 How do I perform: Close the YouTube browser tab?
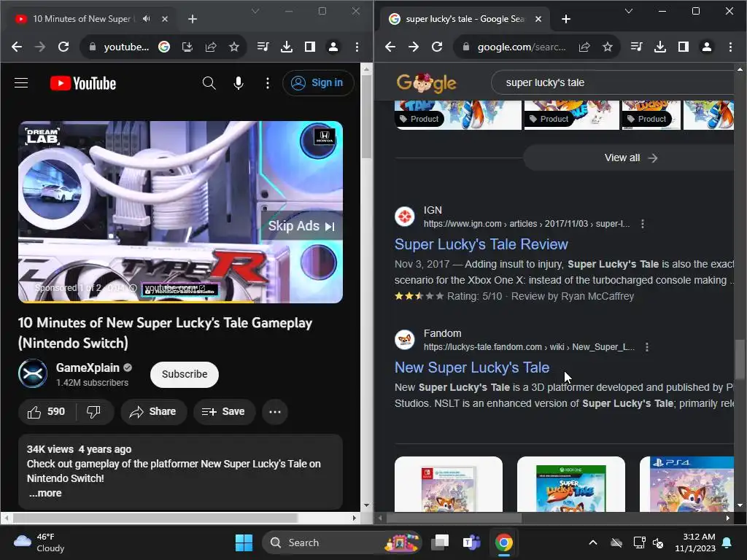[165, 19]
